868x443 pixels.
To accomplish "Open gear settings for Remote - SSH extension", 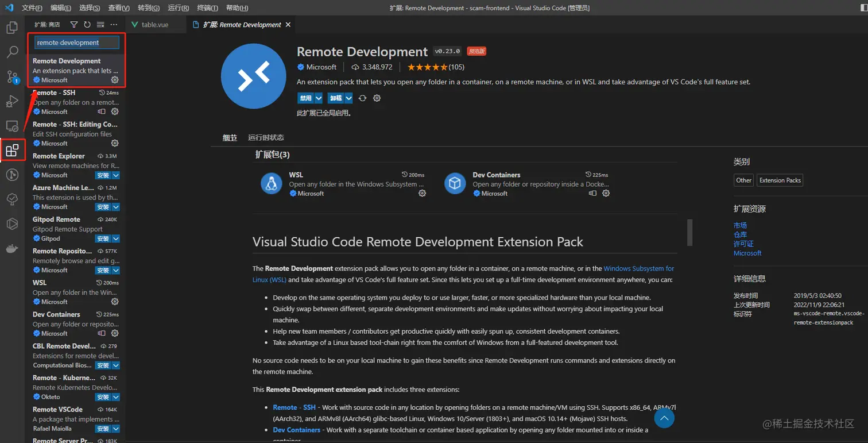I will (x=115, y=111).
